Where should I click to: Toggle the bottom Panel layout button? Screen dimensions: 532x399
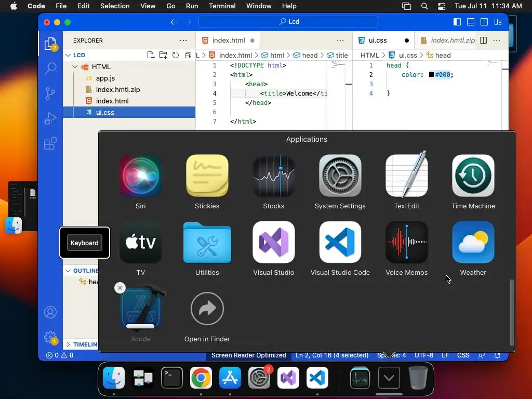click(x=471, y=22)
